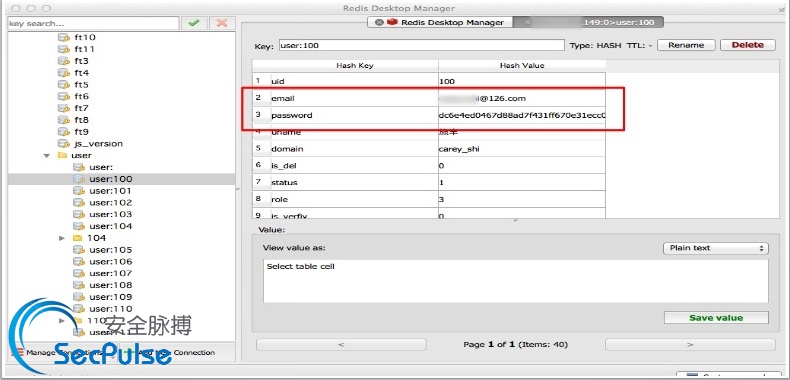This screenshot has width=790, height=380.
Task: Go to next page of items
Action: (690, 345)
